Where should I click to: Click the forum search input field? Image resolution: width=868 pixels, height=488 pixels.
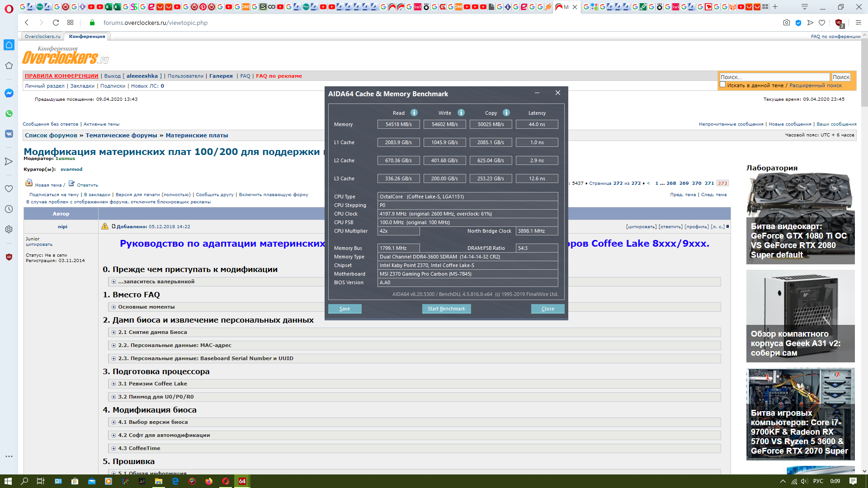pos(774,77)
